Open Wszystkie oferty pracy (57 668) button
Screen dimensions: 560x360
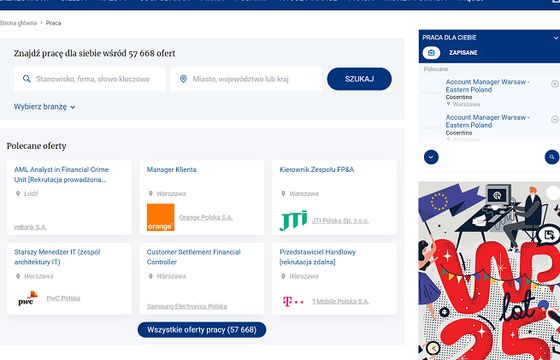point(202,330)
